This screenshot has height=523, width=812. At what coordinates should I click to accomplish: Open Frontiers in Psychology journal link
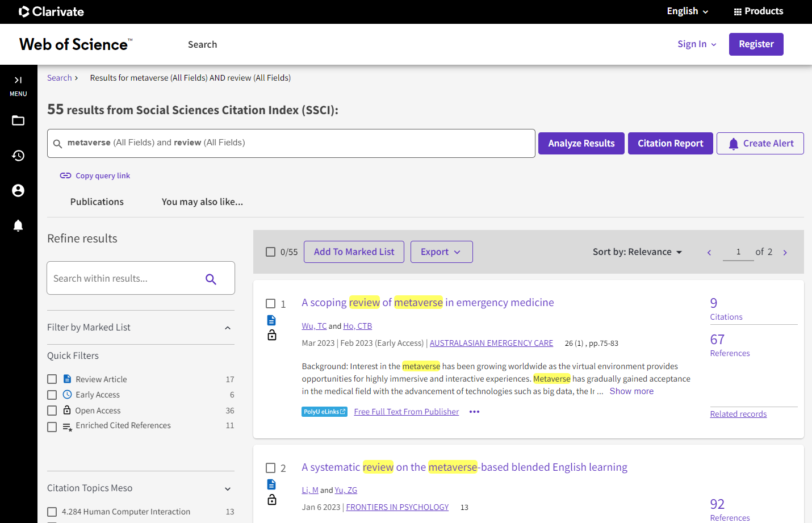(397, 507)
